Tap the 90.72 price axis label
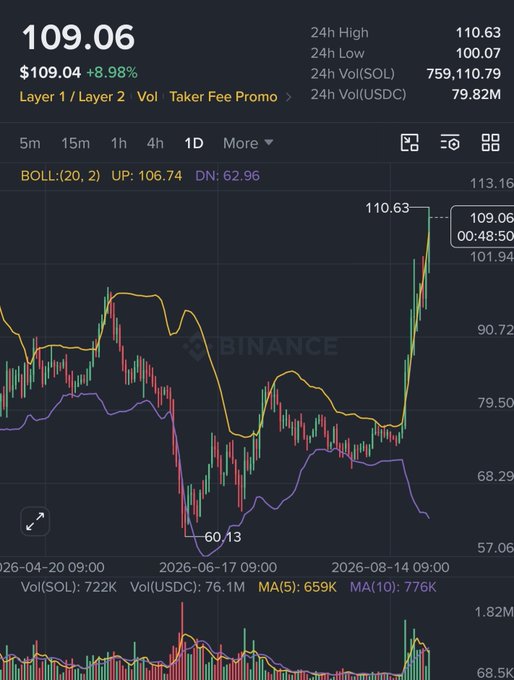The height and width of the screenshot is (680, 514). pos(495,330)
